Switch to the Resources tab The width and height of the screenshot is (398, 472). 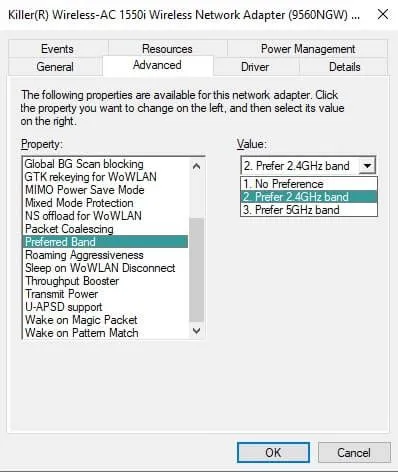pos(167,49)
